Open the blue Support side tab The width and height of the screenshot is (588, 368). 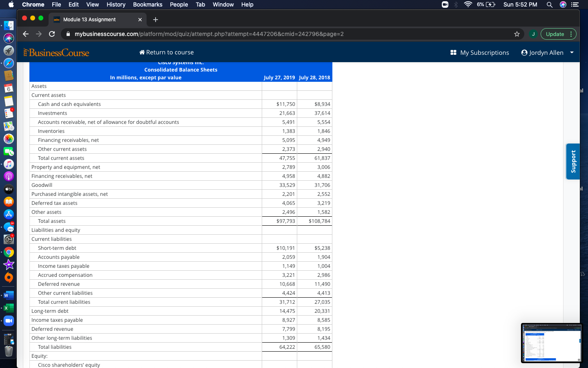(x=573, y=162)
